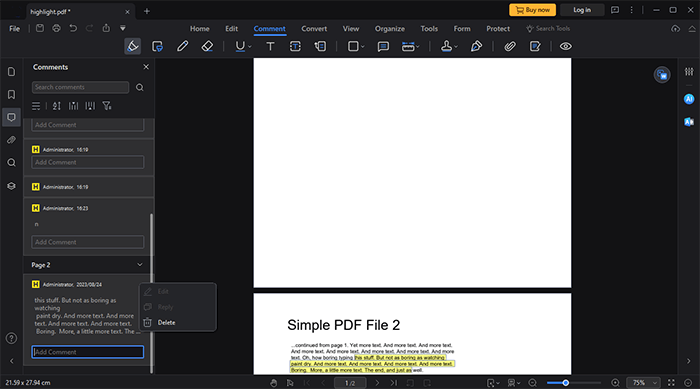Switch to the Edit tab
Image resolution: width=700 pixels, height=389 pixels.
click(231, 29)
